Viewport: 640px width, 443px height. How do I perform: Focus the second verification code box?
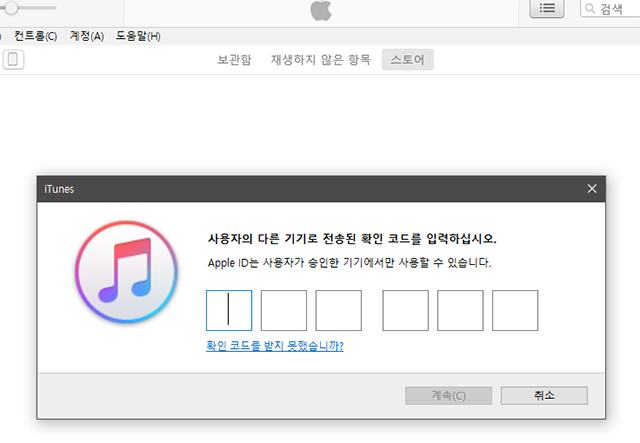click(x=284, y=310)
